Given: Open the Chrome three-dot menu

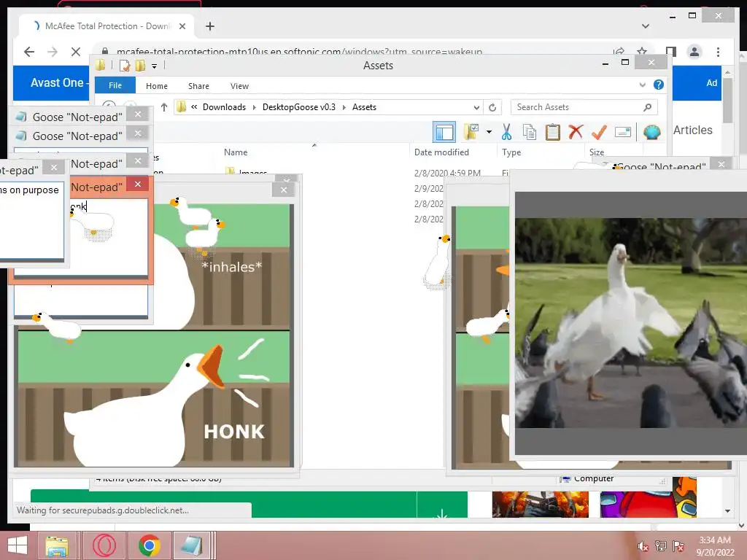Looking at the screenshot, I should pos(718,52).
